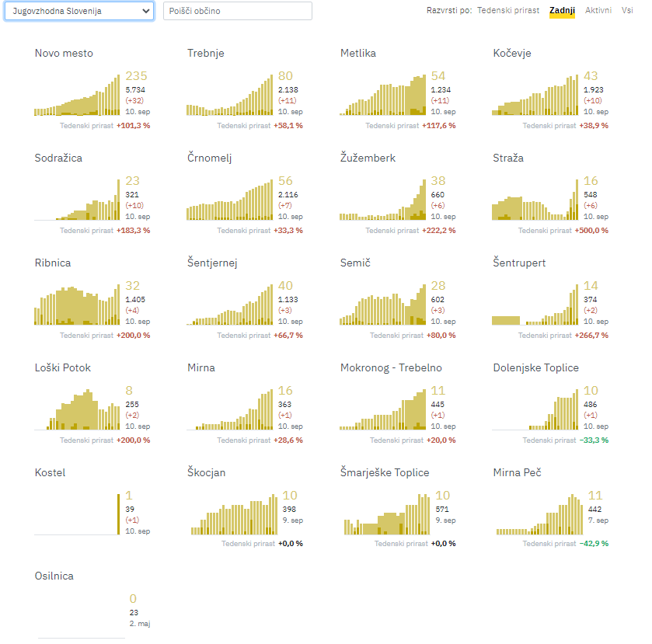
Task: Click the Črnomelj bar chart
Action: (229, 200)
